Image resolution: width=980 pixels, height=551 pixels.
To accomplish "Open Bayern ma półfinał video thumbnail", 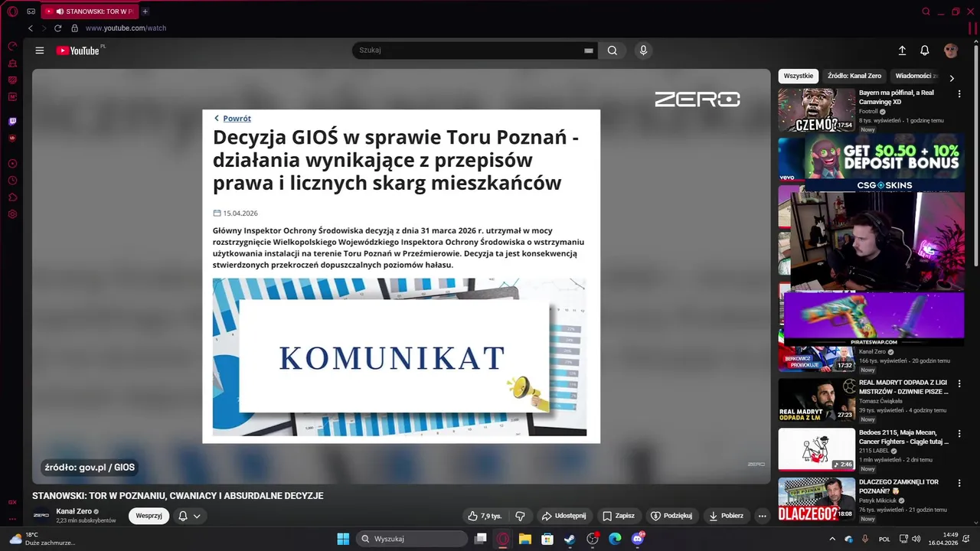I will pyautogui.click(x=816, y=109).
